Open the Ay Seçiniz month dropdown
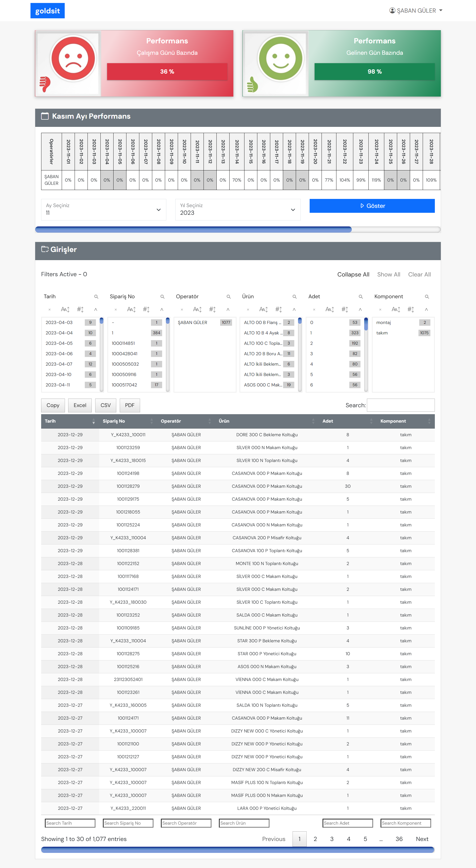 click(103, 210)
